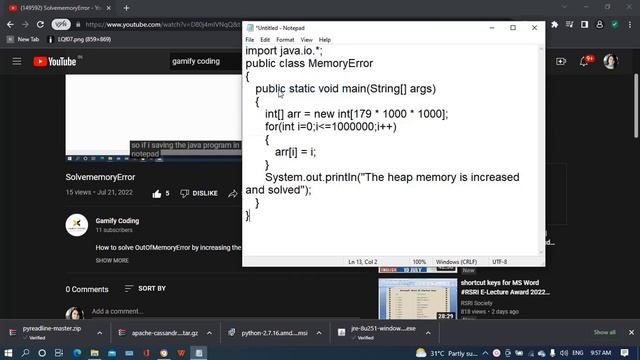This screenshot has width=640, height=360.
Task: Open Notepad File menu
Action: click(x=250, y=40)
